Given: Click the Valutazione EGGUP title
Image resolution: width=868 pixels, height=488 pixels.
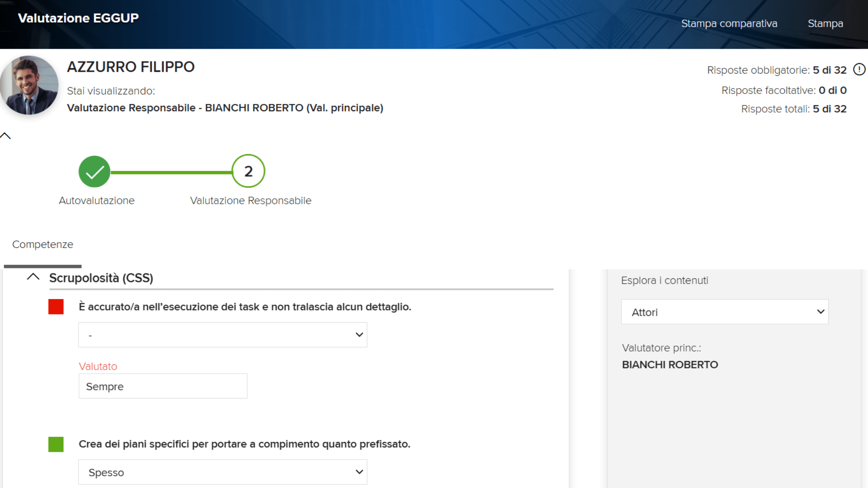Looking at the screenshot, I should [78, 18].
